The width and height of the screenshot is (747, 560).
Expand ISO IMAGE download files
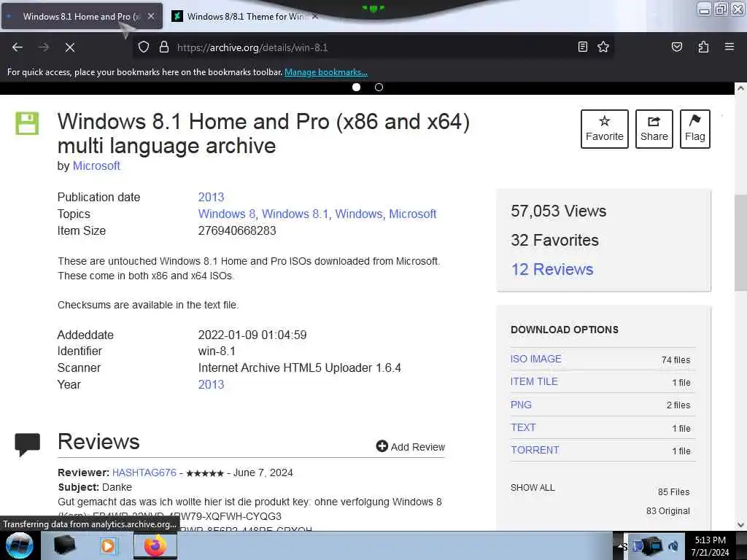536,359
